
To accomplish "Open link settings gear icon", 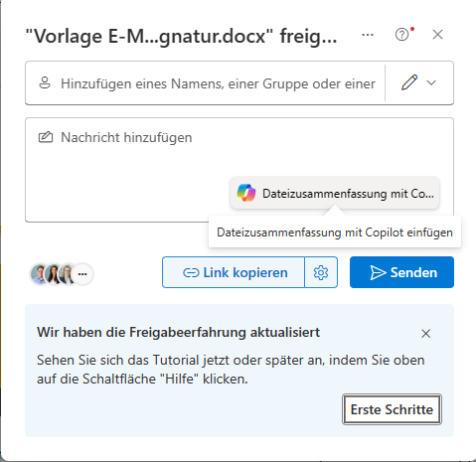I will click(321, 272).
